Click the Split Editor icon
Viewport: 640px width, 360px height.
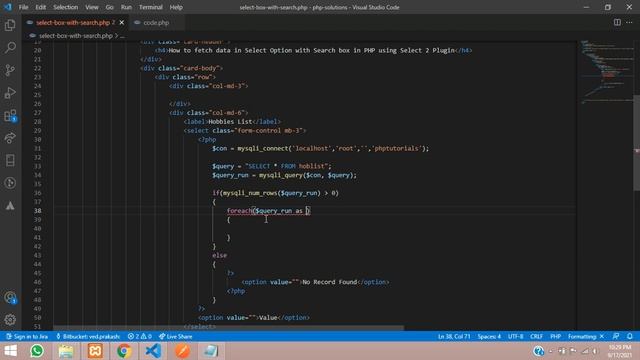(617, 22)
